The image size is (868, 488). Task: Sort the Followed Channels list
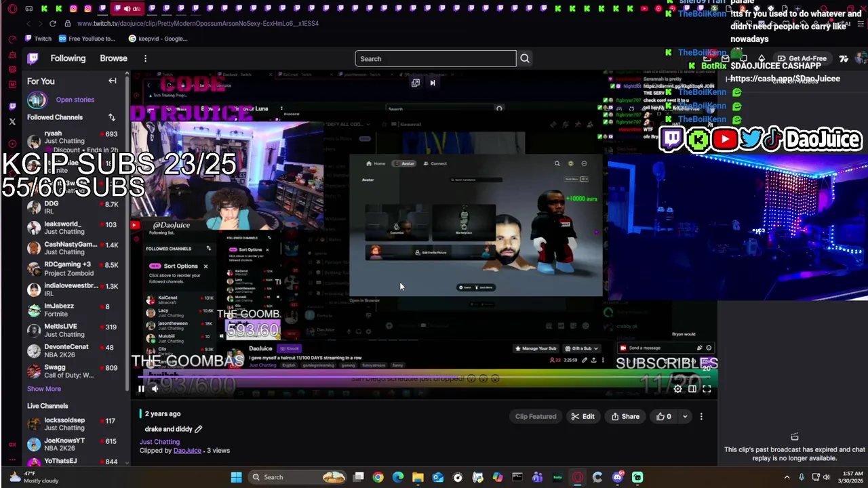coord(112,117)
